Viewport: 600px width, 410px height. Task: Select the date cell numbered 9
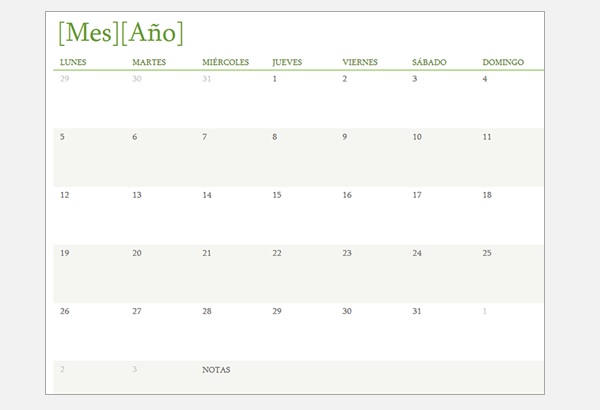pyautogui.click(x=345, y=137)
